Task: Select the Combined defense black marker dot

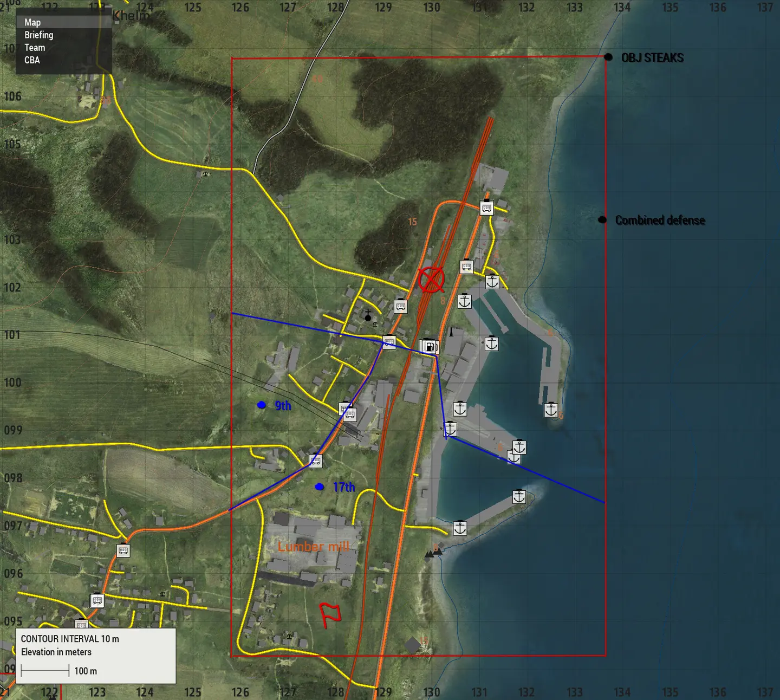Action: 602,220
